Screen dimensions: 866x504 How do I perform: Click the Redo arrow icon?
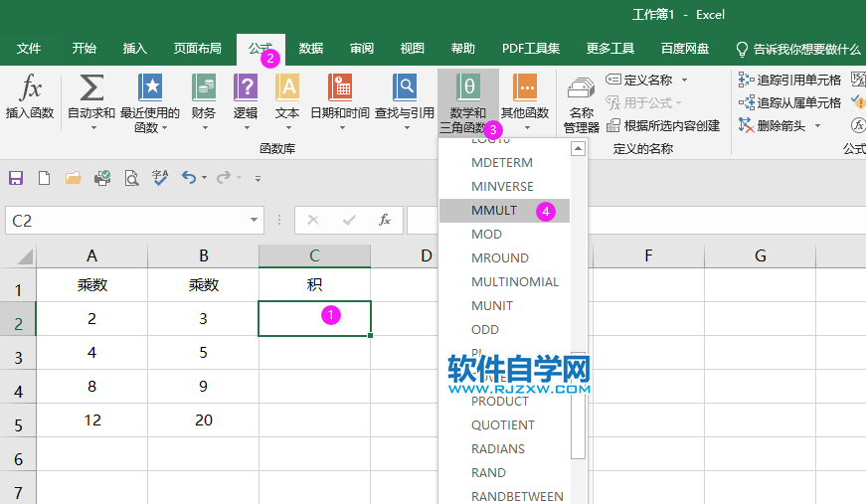[224, 178]
